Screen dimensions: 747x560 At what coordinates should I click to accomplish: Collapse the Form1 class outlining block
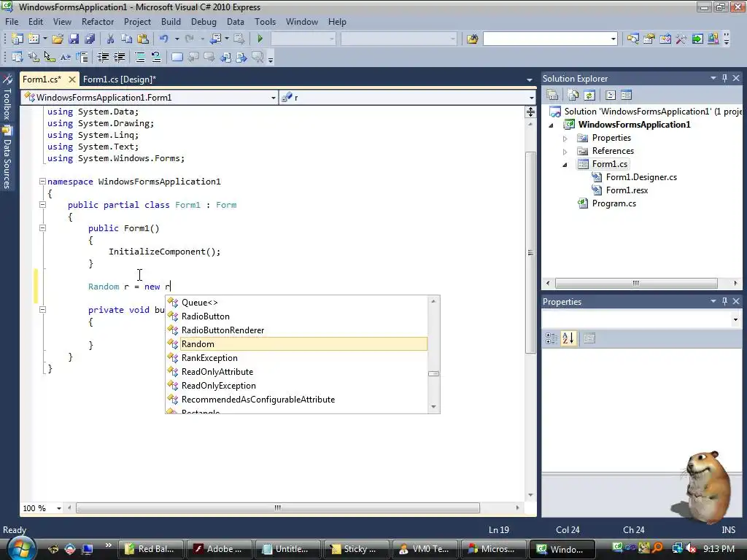42,205
